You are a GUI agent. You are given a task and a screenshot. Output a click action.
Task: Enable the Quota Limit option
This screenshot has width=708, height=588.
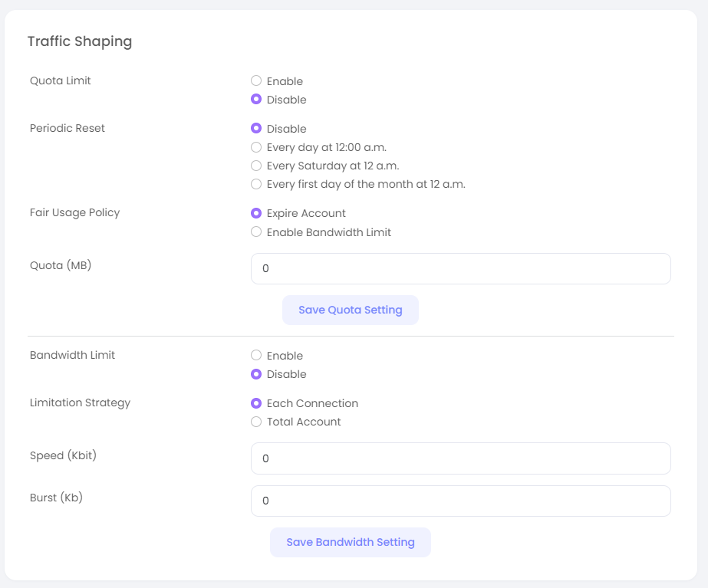[256, 81]
